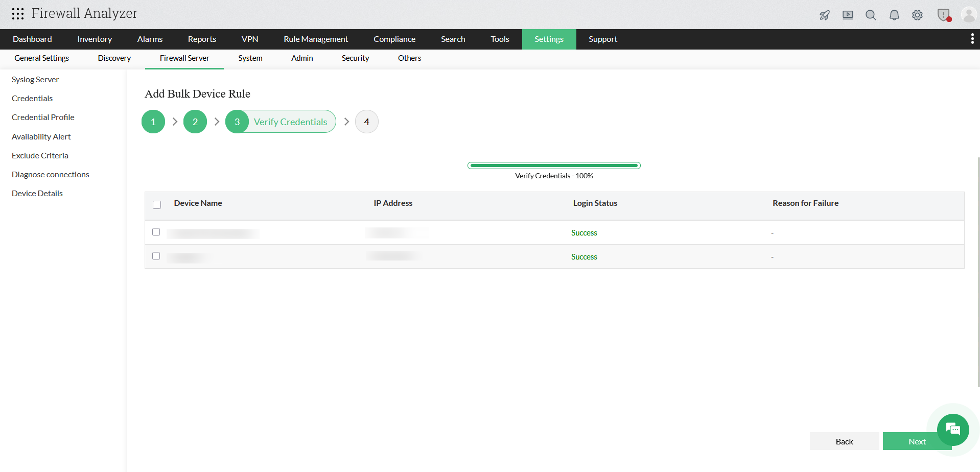
Task: Go to the Compliance tab
Action: (394, 39)
